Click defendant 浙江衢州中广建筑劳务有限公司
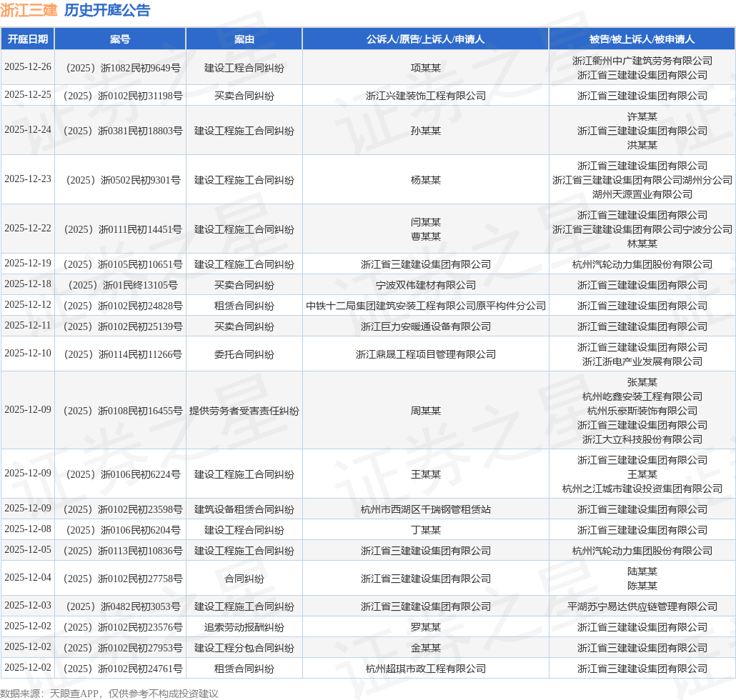Image resolution: width=736 pixels, height=700 pixels. pos(642,61)
